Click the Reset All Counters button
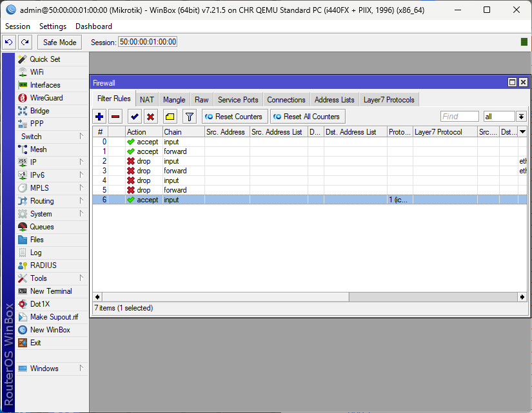Screen dimensions: 532x413 (308, 117)
